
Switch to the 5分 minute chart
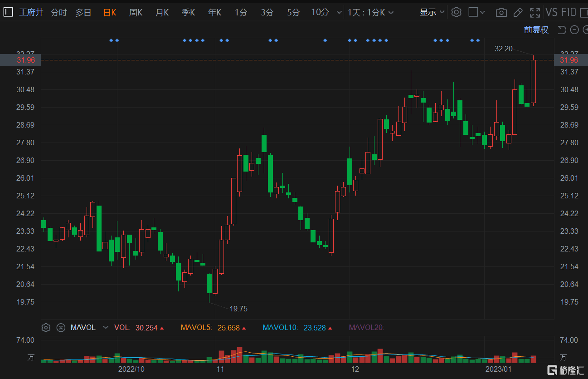tap(293, 13)
